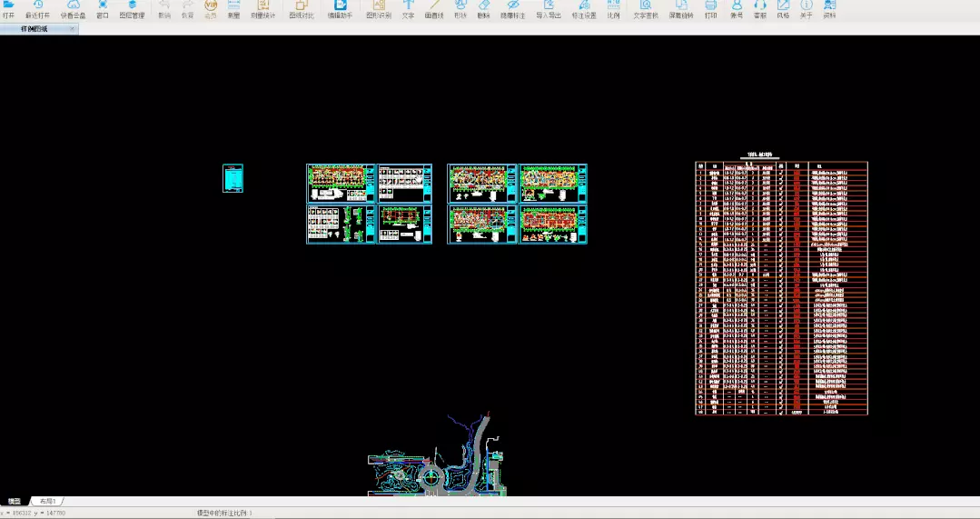Open resources (资料) icon
The height and width of the screenshot is (519, 980).
coord(829,9)
